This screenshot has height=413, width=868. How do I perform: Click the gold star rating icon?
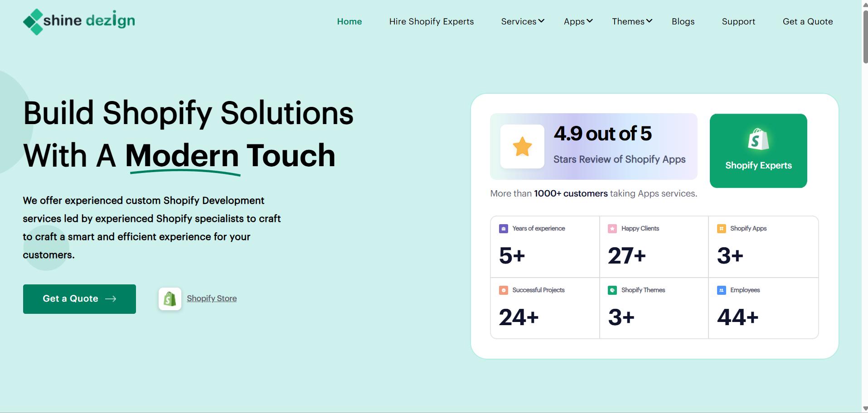(x=522, y=147)
